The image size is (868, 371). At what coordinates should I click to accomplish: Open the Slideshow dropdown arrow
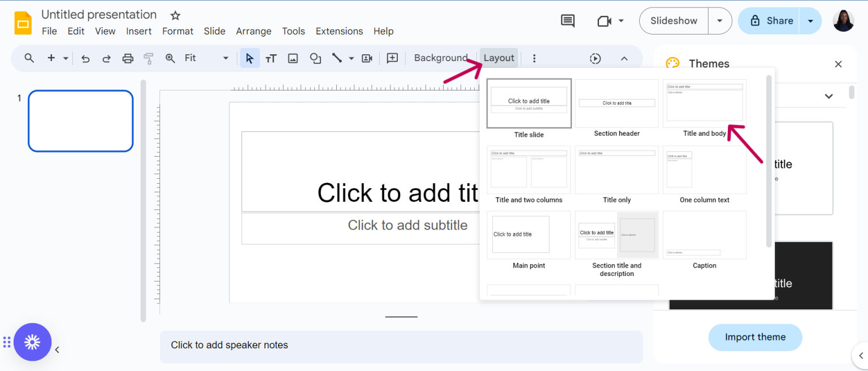tap(720, 20)
